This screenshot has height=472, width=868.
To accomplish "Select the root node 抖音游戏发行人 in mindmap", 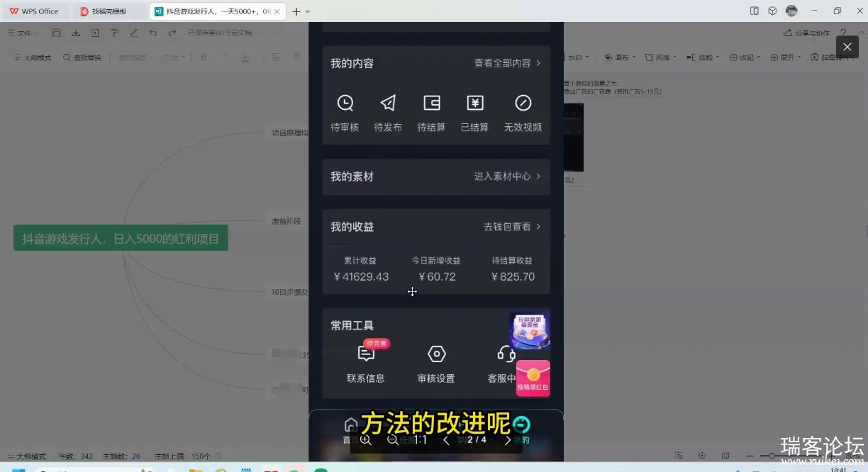I will pyautogui.click(x=121, y=238).
